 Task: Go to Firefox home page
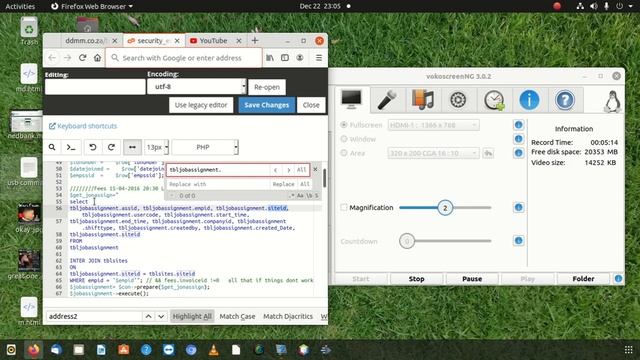(97, 58)
